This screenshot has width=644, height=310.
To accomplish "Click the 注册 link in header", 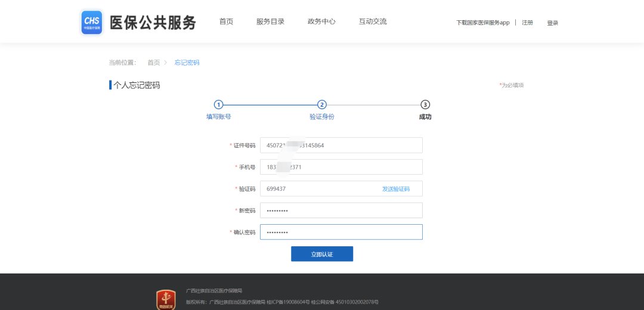I will pos(527,23).
